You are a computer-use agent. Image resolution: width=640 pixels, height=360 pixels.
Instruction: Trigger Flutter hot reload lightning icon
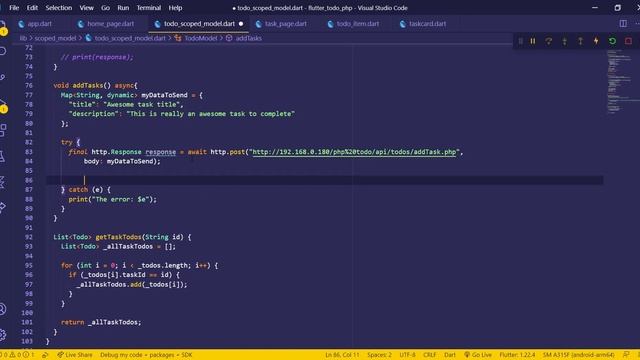tap(596, 41)
